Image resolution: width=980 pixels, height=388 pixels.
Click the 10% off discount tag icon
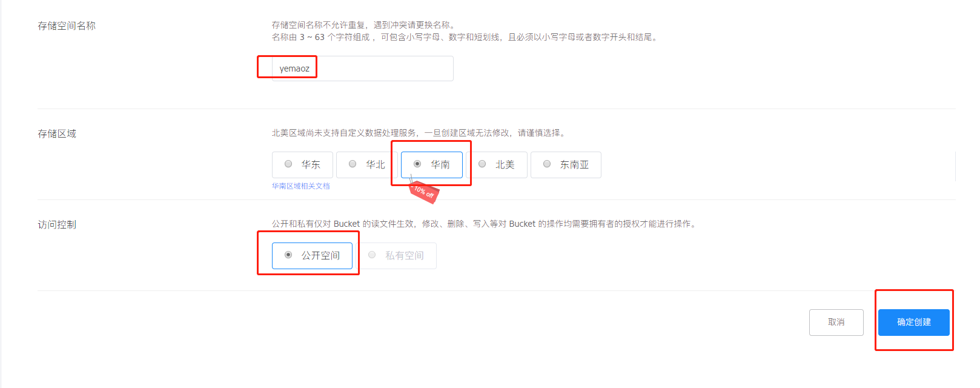425,192
